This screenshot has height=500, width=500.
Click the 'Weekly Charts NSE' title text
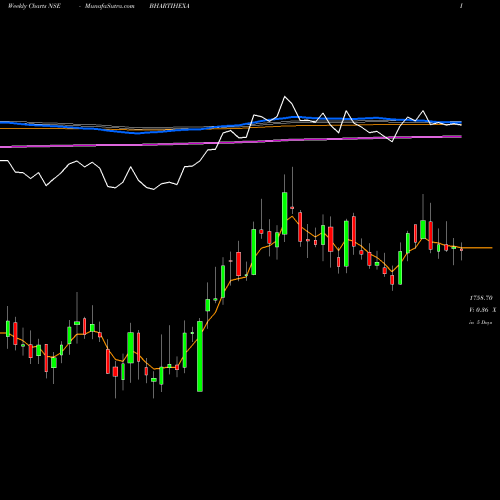click(x=34, y=6)
